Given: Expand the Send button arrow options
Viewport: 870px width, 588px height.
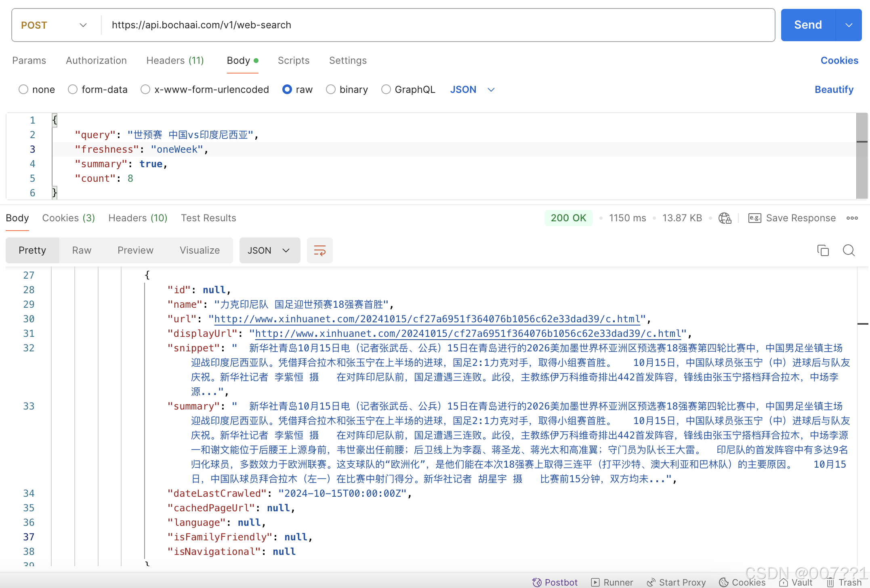Looking at the screenshot, I should pyautogui.click(x=849, y=25).
